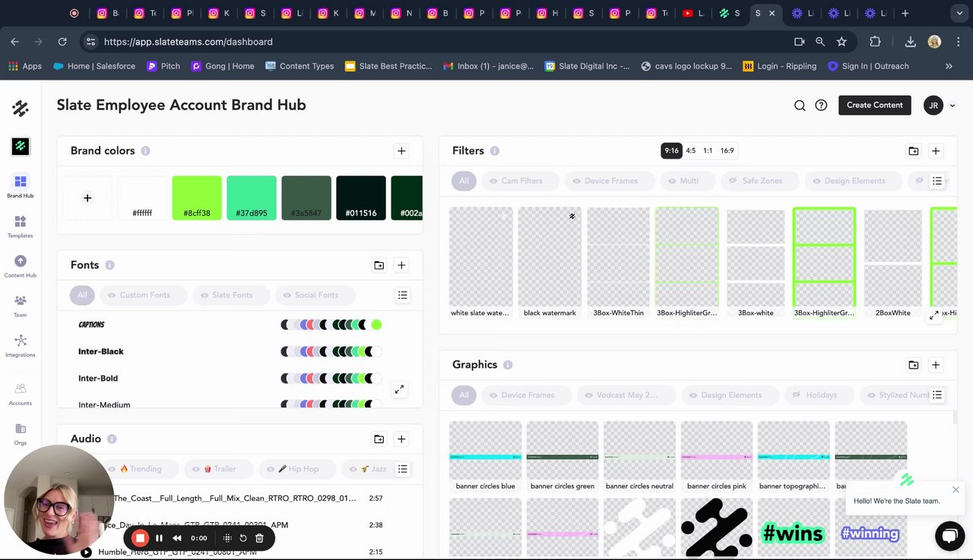Image resolution: width=973 pixels, height=560 pixels.
Task: Select the Vodcast May tab in Graphics
Action: (x=626, y=395)
